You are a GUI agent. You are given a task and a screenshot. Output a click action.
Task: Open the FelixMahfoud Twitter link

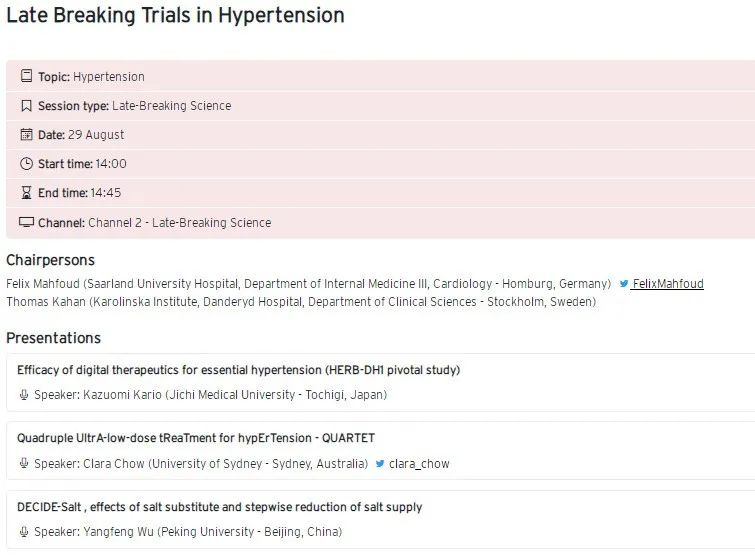[x=667, y=284]
